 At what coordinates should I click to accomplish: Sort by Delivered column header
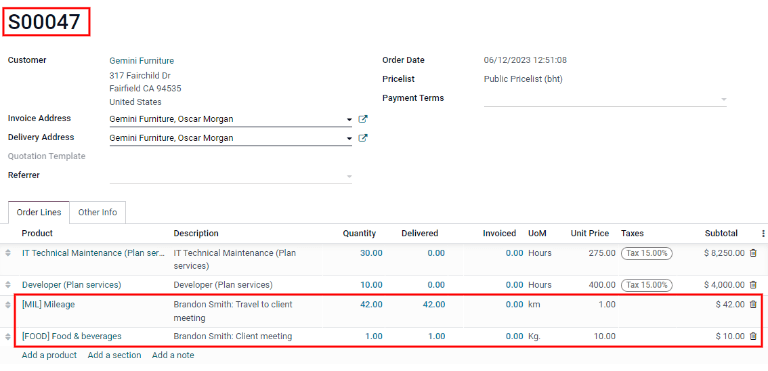click(x=420, y=233)
